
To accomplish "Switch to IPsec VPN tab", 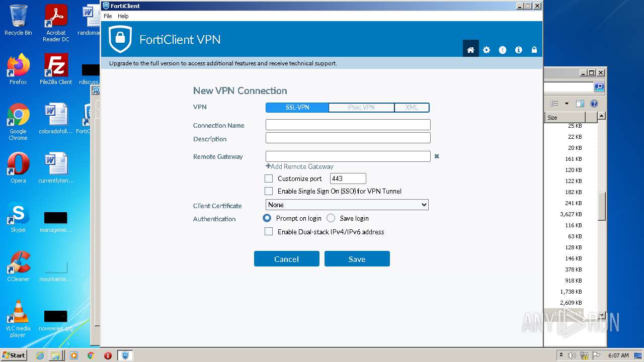I will 361,107.
